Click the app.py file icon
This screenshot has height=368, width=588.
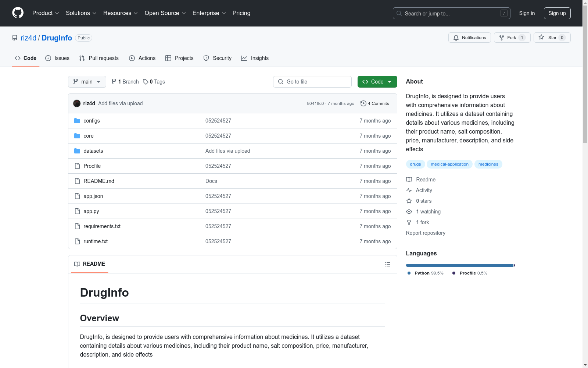coord(77,211)
